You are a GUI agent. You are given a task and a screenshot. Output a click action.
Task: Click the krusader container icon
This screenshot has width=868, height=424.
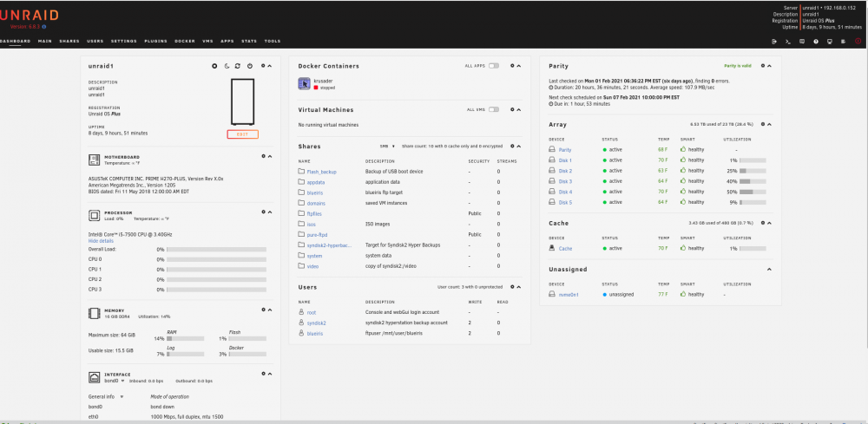pos(304,83)
